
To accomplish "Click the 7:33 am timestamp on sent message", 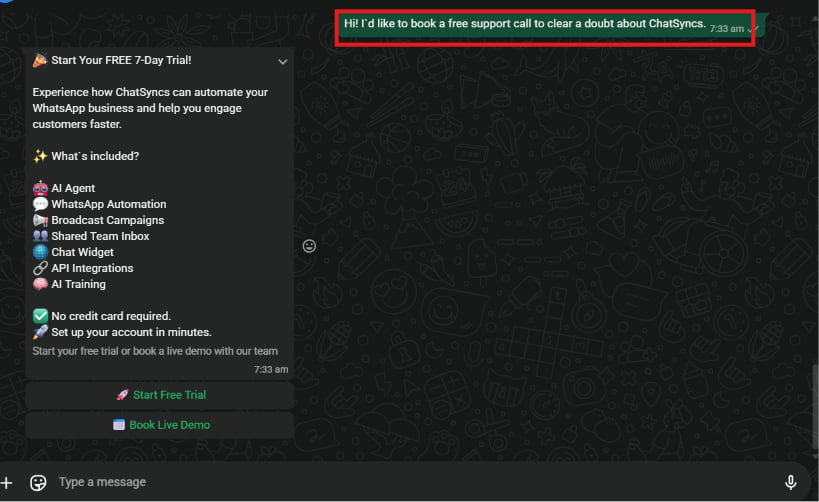I will point(727,29).
